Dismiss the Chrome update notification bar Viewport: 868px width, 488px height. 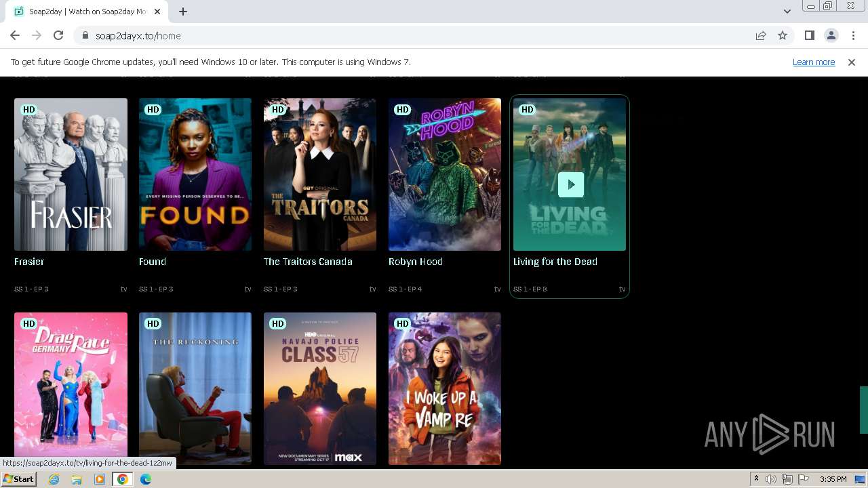(x=852, y=62)
